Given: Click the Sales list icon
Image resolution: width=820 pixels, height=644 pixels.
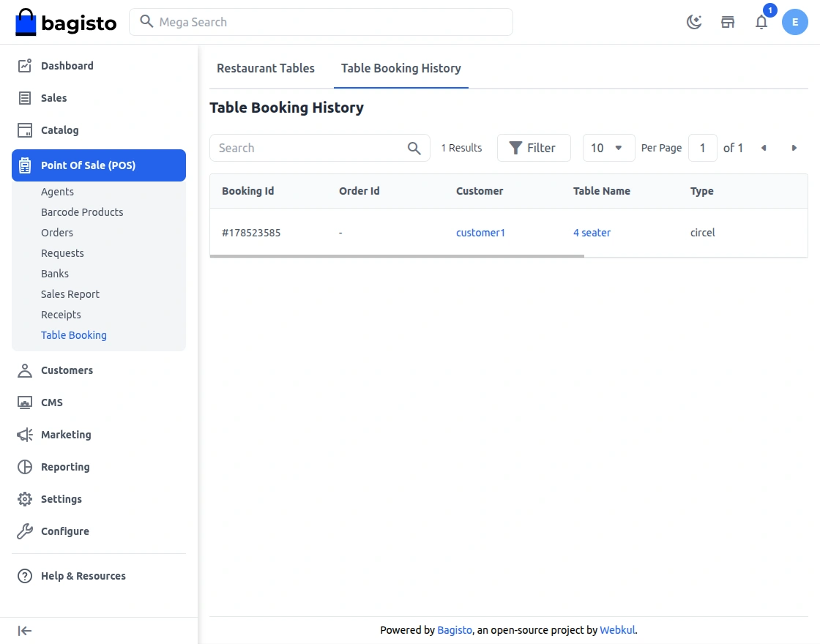Looking at the screenshot, I should point(25,98).
